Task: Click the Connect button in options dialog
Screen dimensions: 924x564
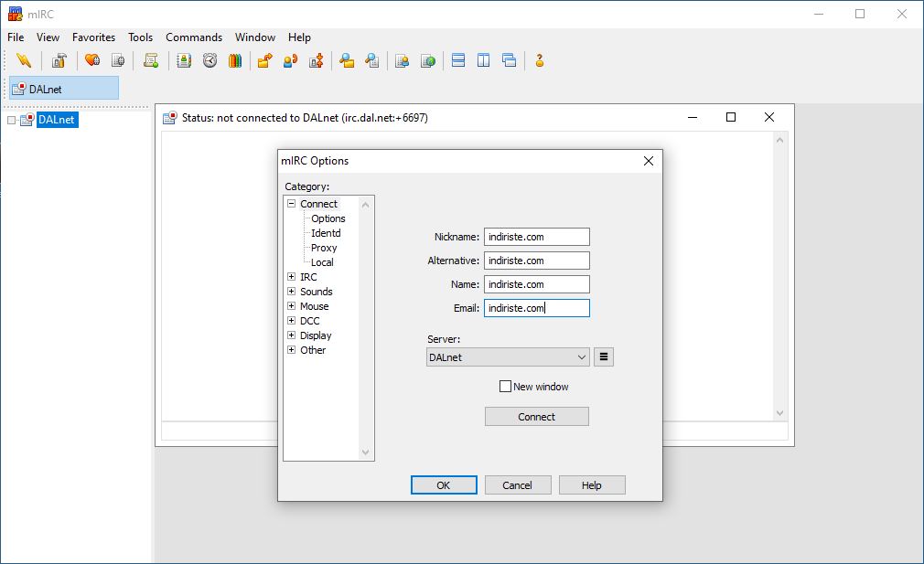Action: (x=537, y=416)
